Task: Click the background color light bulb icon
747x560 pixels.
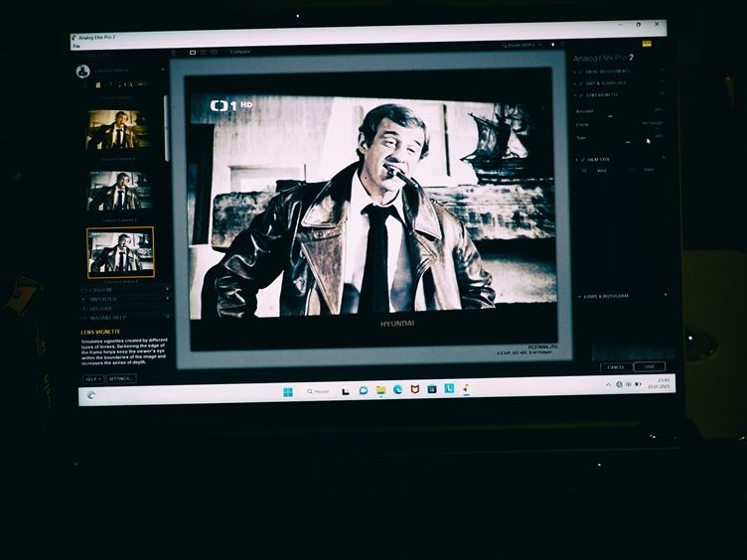Action: [x=552, y=45]
